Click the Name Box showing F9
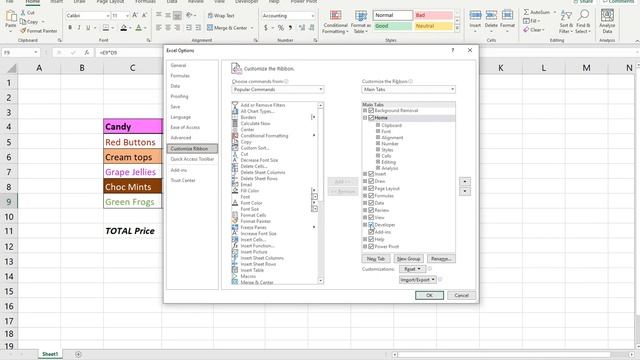 (20, 53)
